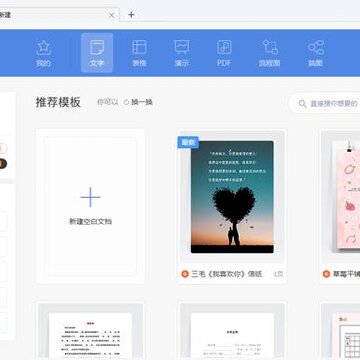
Task: Click the 草莓 template title text
Action: (x=347, y=274)
